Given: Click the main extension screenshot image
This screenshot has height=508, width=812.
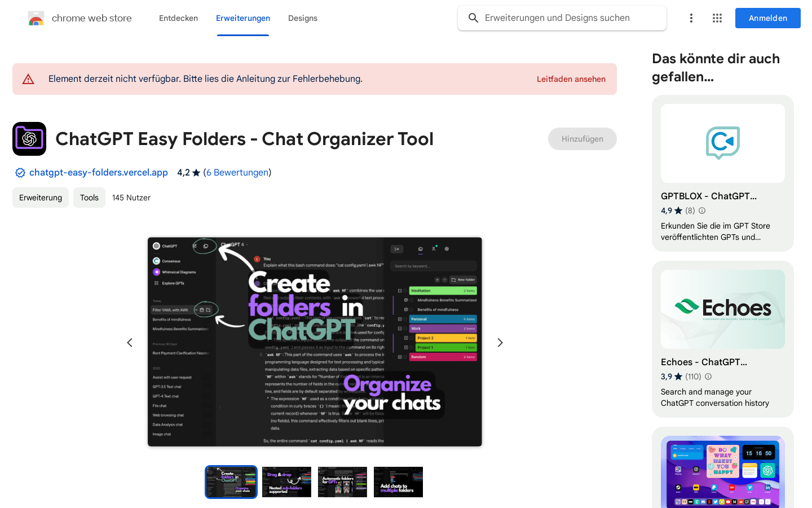Looking at the screenshot, I should click(x=315, y=342).
